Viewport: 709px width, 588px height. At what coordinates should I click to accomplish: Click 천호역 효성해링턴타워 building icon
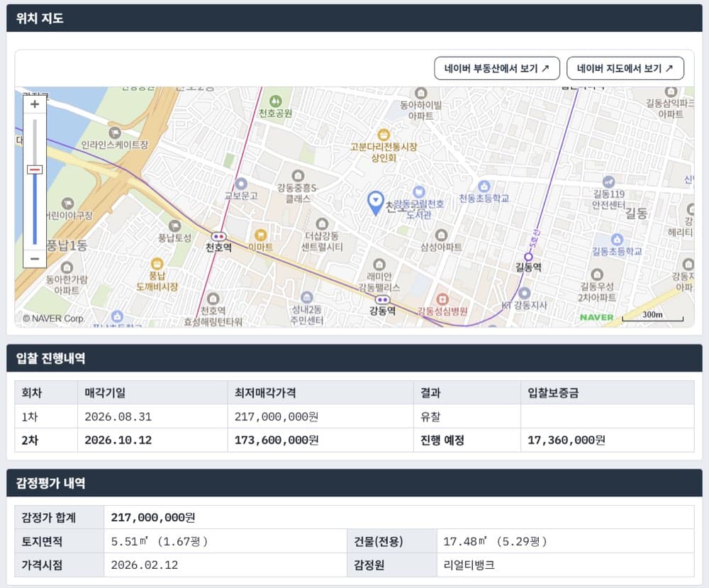[213, 299]
